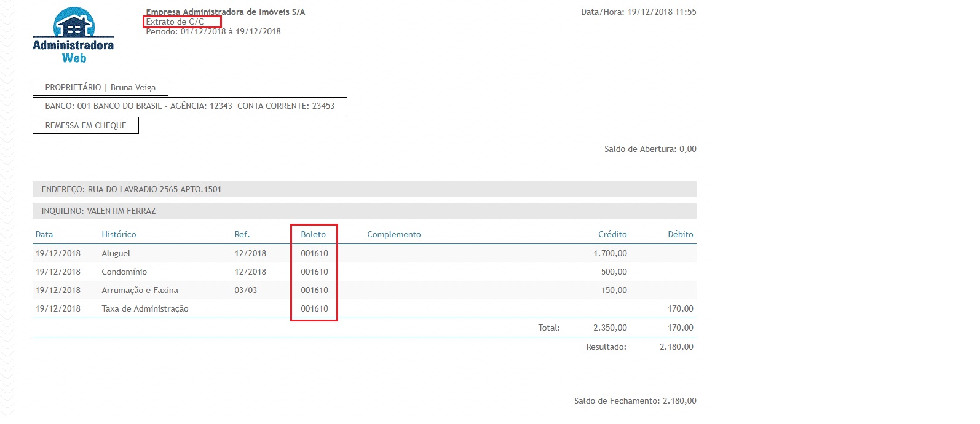The image size is (980, 424).
Task: Click the Ref. column header
Action: (242, 234)
